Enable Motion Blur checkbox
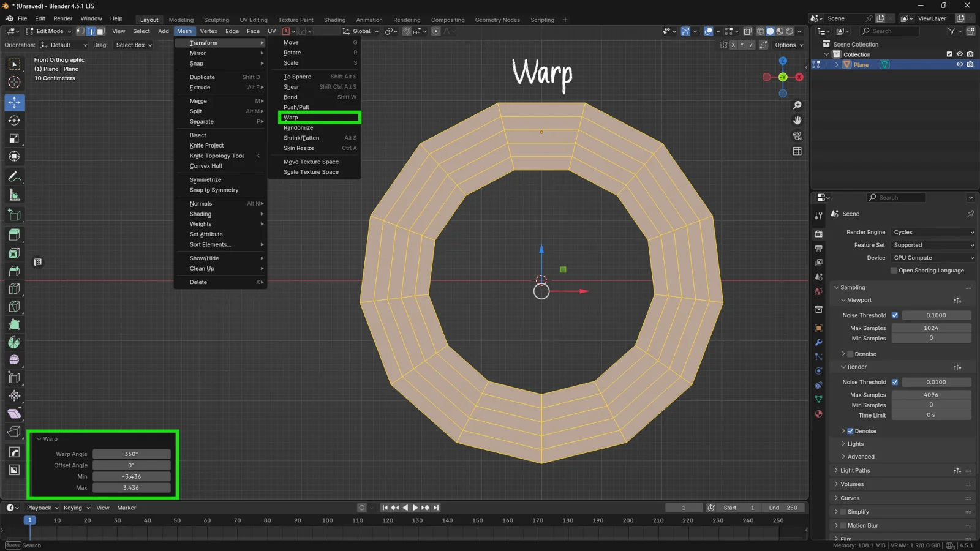Screen dimensions: 980x551 (x=843, y=525)
